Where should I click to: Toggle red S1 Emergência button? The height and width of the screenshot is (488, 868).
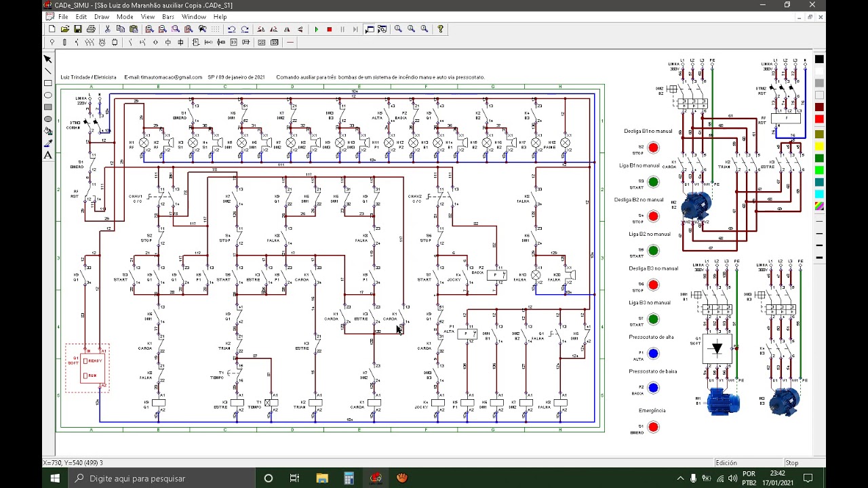(x=653, y=427)
